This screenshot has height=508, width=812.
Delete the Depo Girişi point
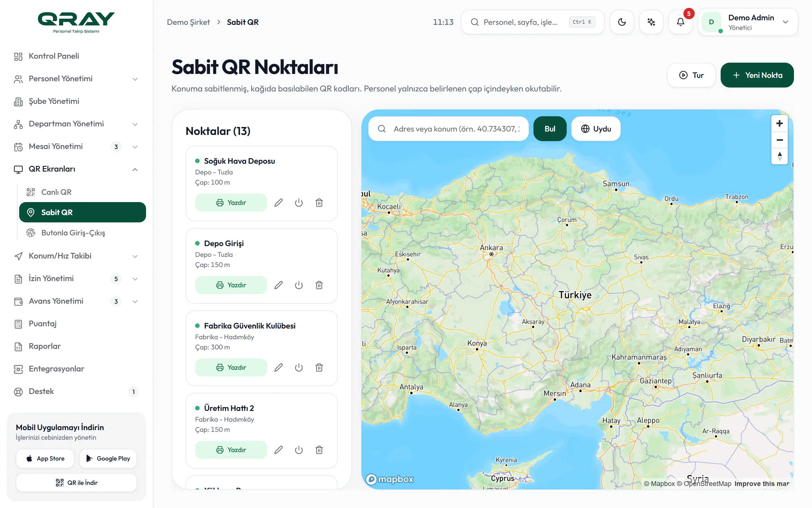click(x=319, y=285)
